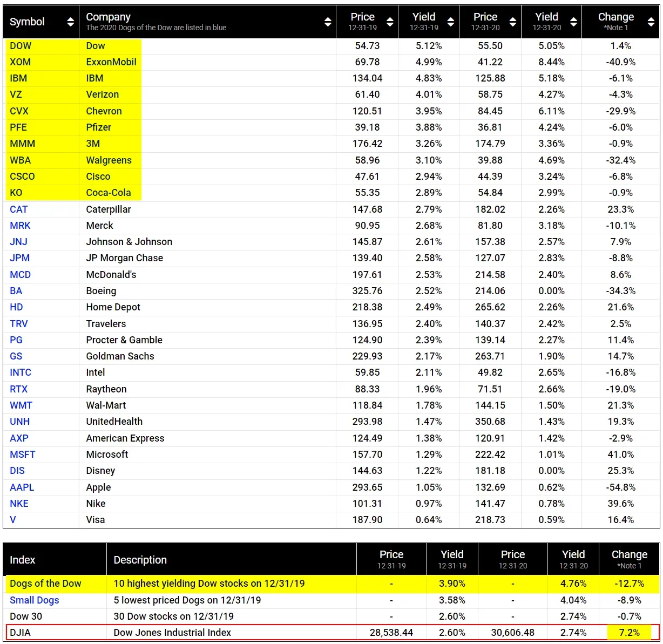The height and width of the screenshot is (644, 663).
Task: Click the 5 lowest priced Dogs description
Action: tap(187, 600)
